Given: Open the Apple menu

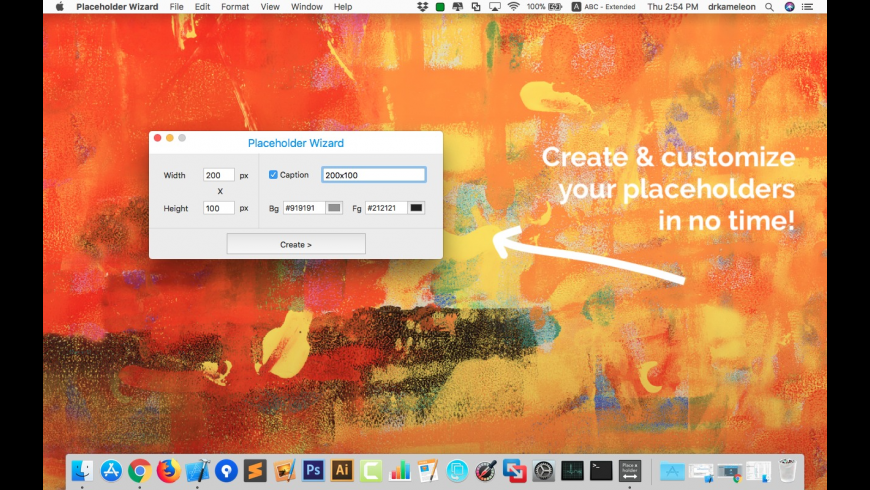Looking at the screenshot, I should click(59, 7).
